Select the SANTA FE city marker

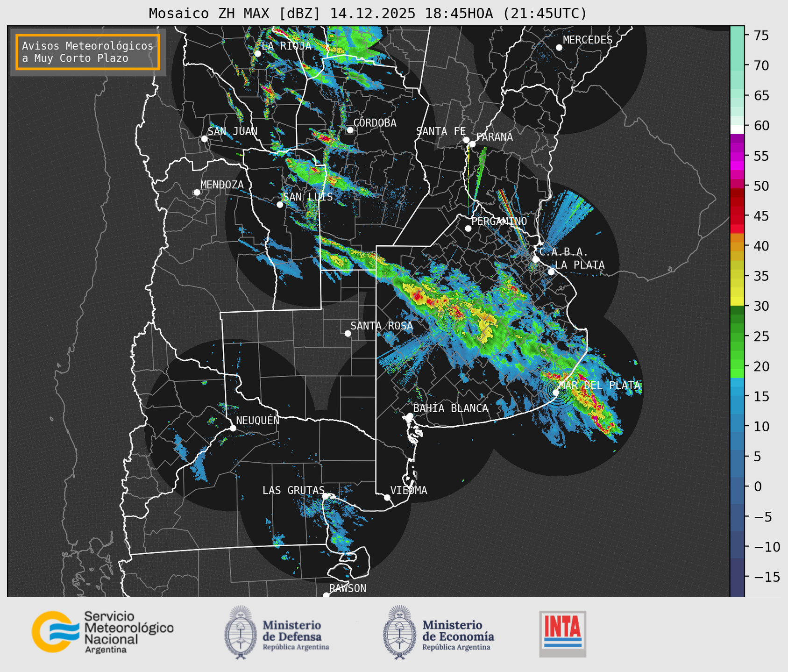coord(466,140)
